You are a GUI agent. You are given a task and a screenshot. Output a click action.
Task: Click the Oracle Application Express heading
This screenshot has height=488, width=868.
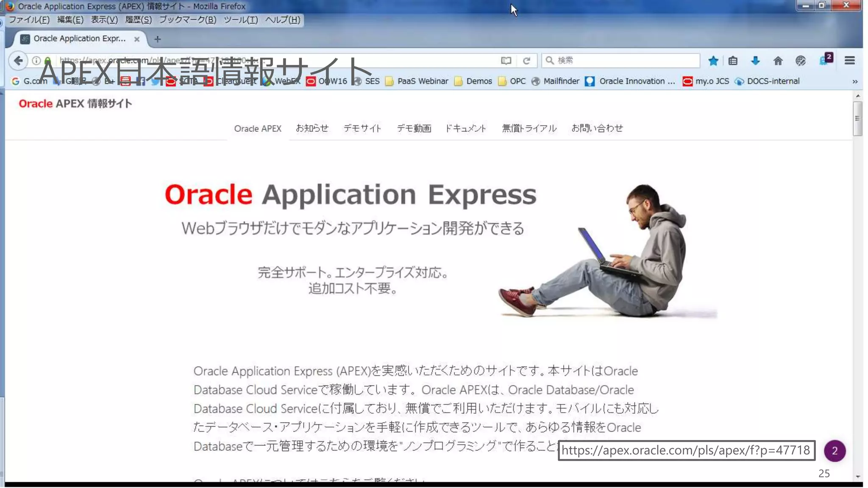tap(351, 195)
